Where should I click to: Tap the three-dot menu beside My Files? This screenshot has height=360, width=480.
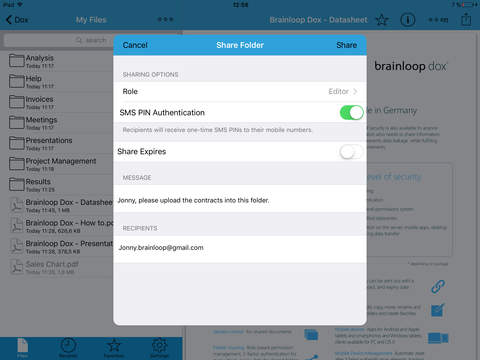165,20
